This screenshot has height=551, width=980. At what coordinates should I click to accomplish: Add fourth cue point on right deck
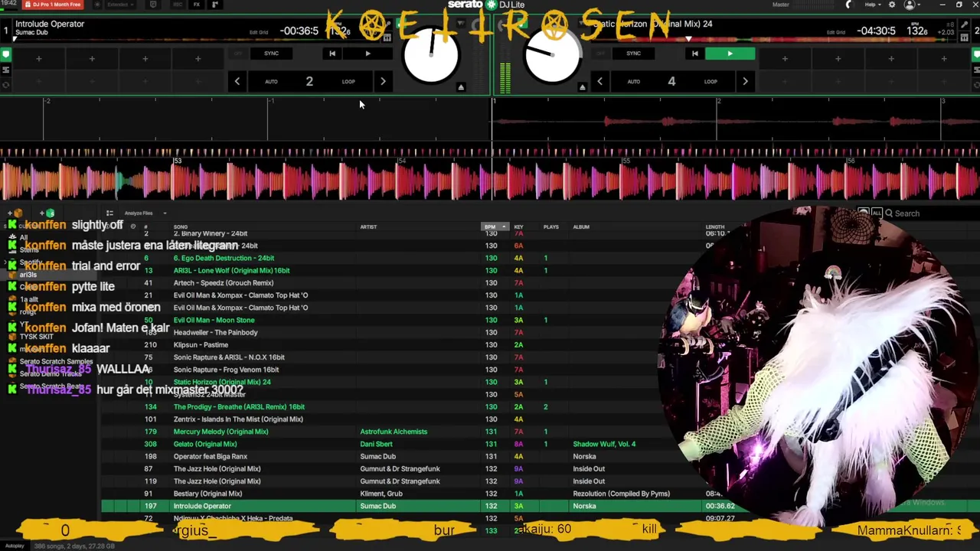944,59
